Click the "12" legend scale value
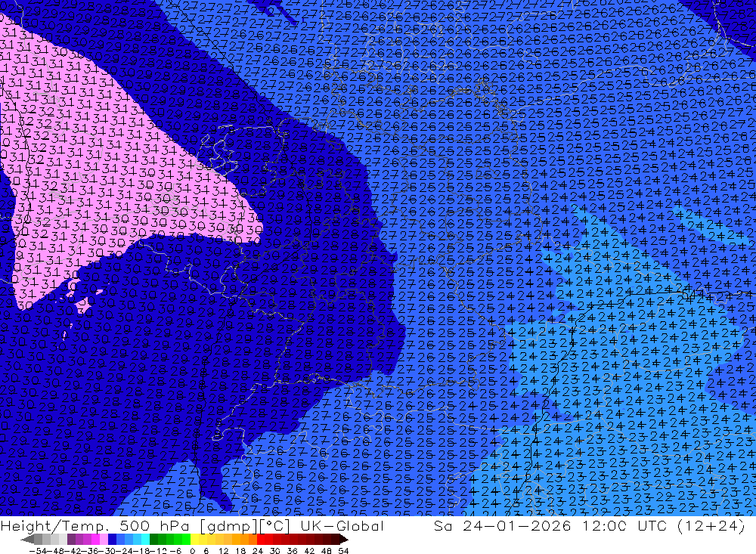This screenshot has height=554, width=756. pyautogui.click(x=223, y=551)
